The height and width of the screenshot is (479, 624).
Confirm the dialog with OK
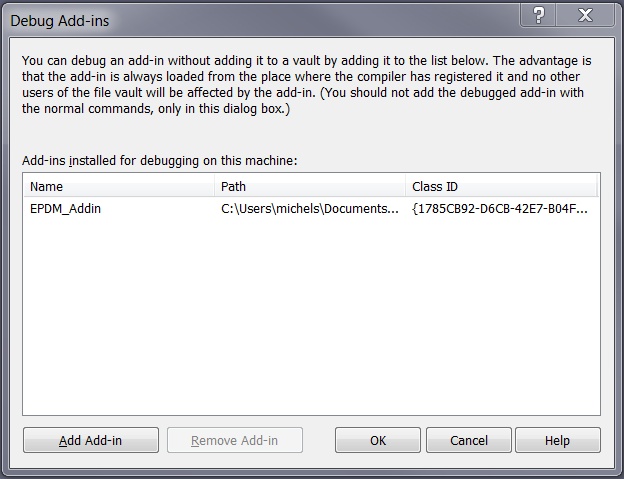[377, 440]
